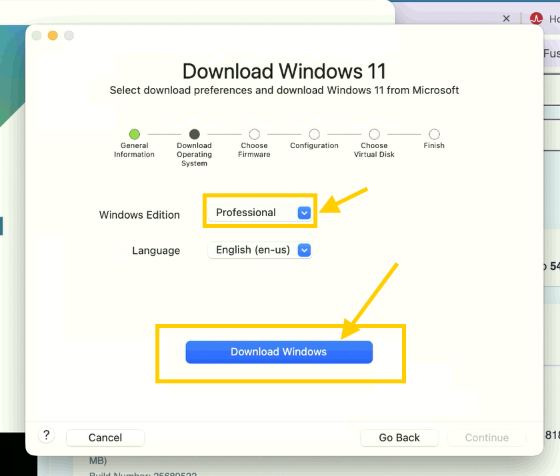Click the Go Back button
The image size is (560, 476).
pos(399,438)
